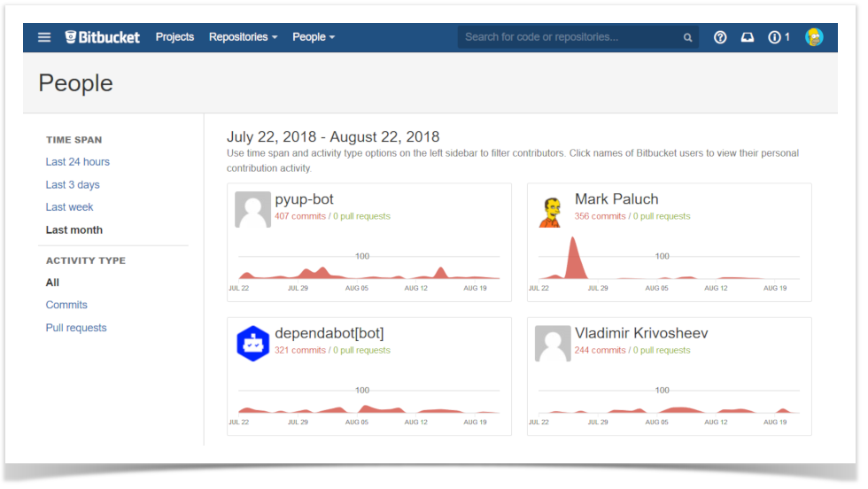Click Mark Paluch's 356 commits text
868x489 pixels.
point(601,216)
